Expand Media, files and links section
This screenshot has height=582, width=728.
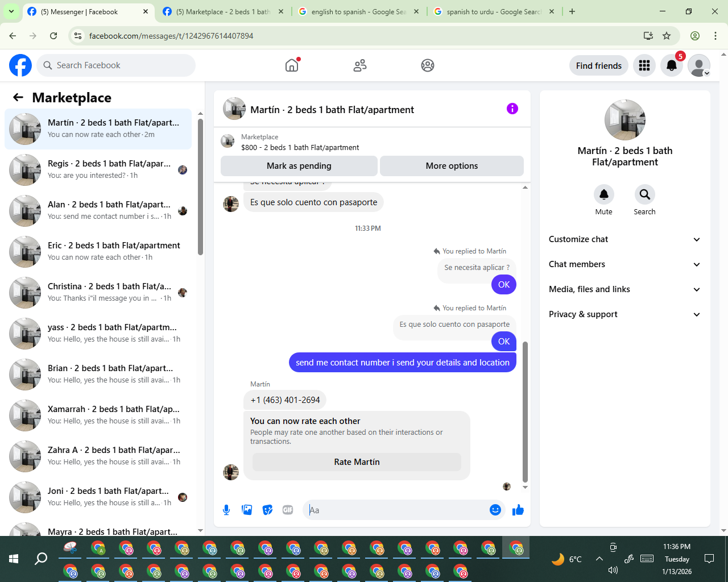point(624,289)
